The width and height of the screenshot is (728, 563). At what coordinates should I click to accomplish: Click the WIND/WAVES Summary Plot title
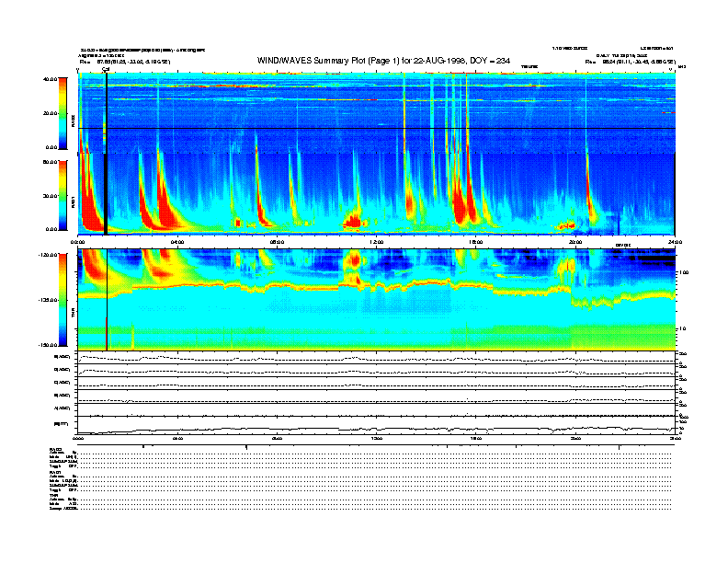pyautogui.click(x=383, y=61)
